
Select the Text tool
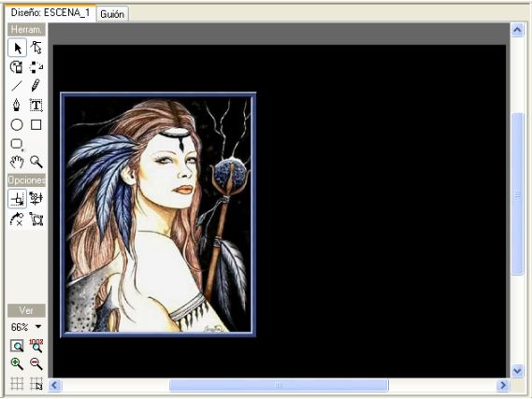coord(36,105)
